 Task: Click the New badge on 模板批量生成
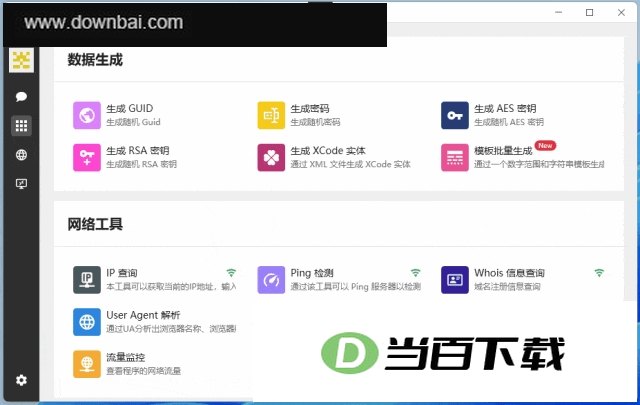(x=545, y=146)
